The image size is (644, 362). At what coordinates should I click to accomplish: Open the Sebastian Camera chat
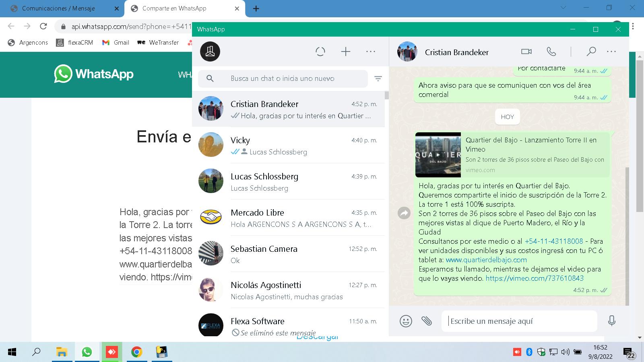(288, 254)
